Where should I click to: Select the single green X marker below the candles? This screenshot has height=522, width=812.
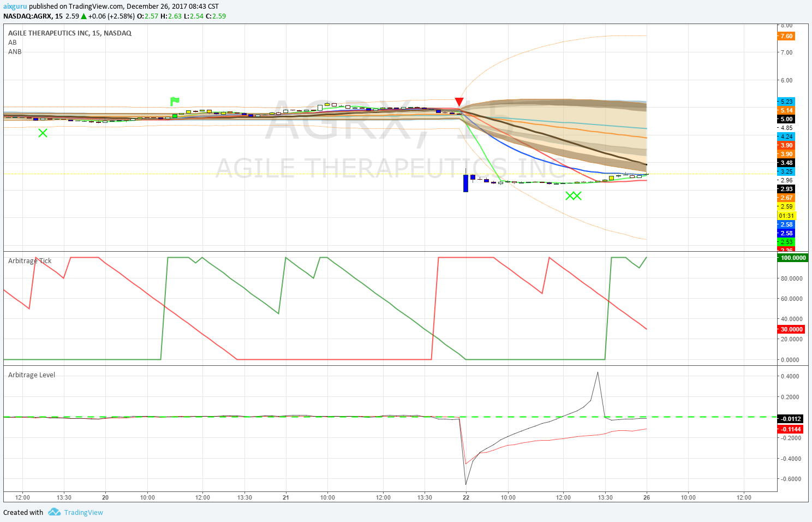(43, 133)
